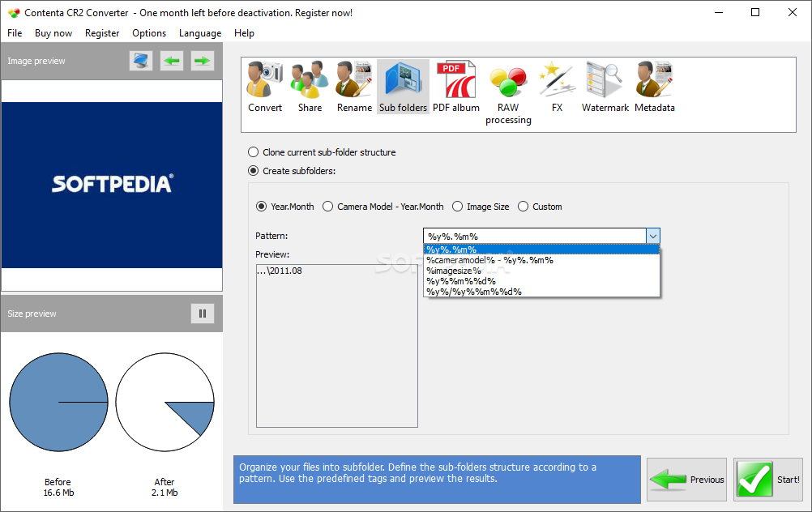Collapse the Pattern dropdown arrow
This screenshot has width=812, height=512.
pos(653,236)
